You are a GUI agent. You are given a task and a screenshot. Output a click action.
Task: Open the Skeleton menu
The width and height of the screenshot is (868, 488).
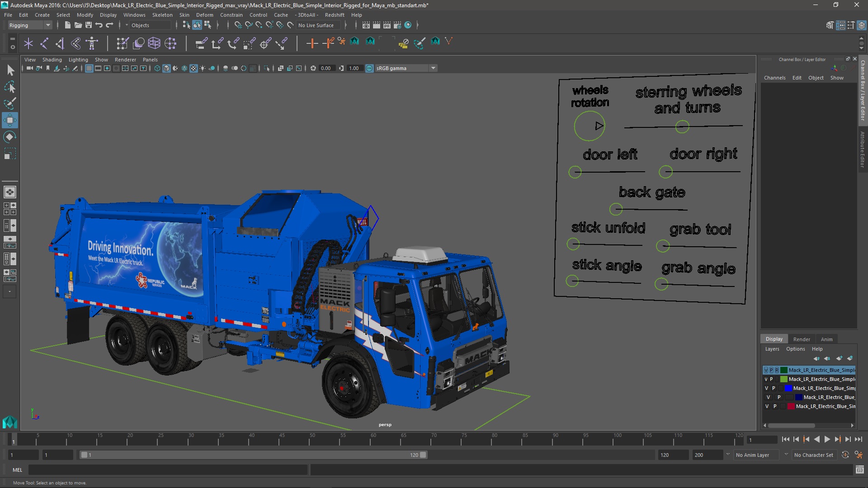[x=162, y=15]
